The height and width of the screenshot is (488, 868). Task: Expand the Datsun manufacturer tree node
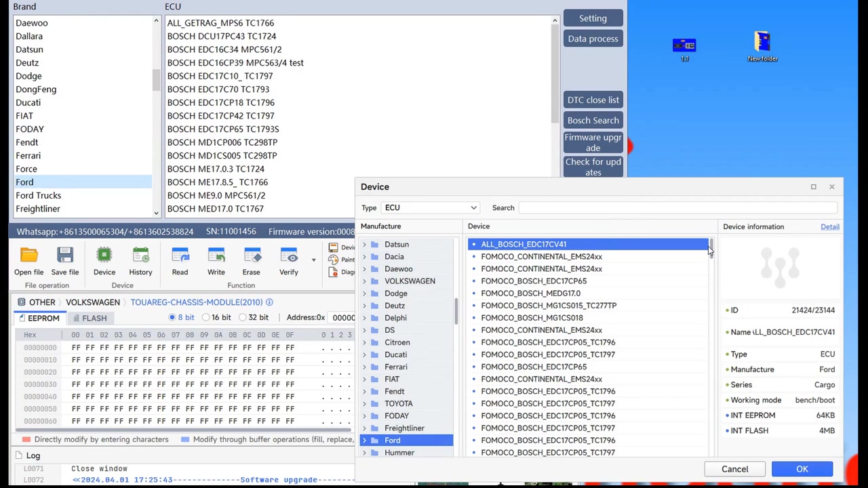(365, 245)
